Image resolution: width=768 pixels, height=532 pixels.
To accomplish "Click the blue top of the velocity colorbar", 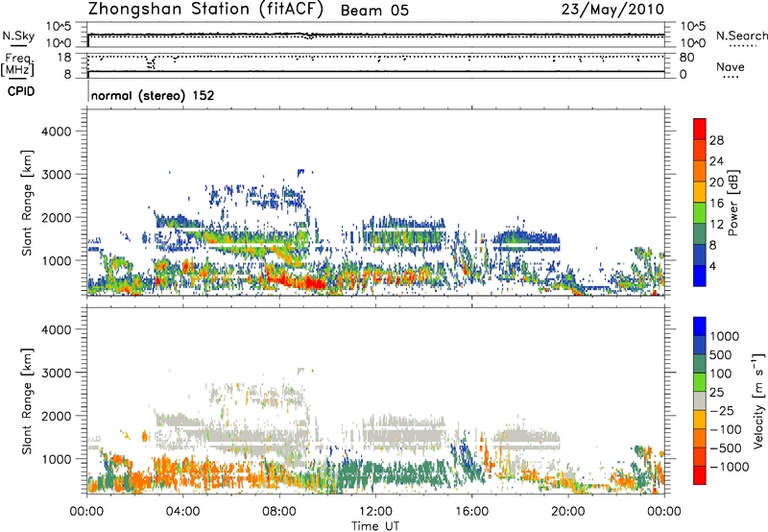I will click(x=700, y=326).
